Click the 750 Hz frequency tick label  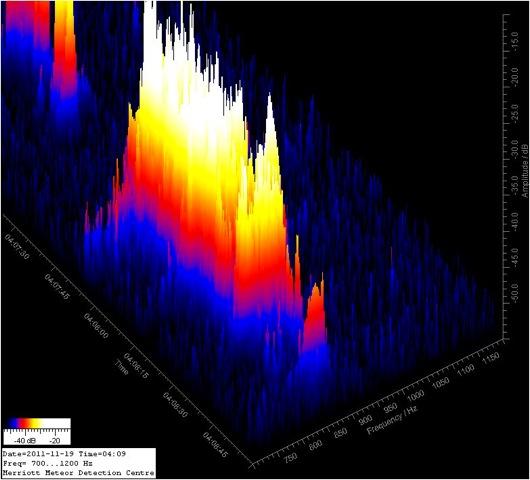[290, 458]
